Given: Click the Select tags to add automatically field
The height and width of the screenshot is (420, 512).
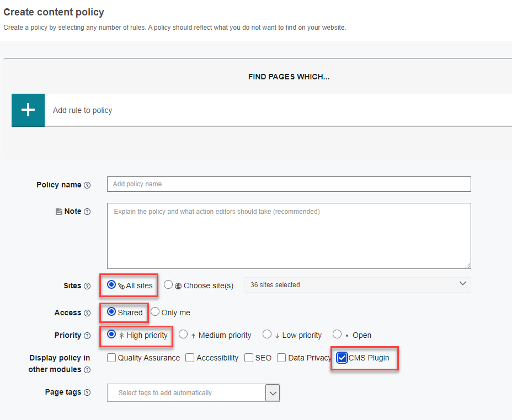Looking at the screenshot, I should [x=186, y=393].
